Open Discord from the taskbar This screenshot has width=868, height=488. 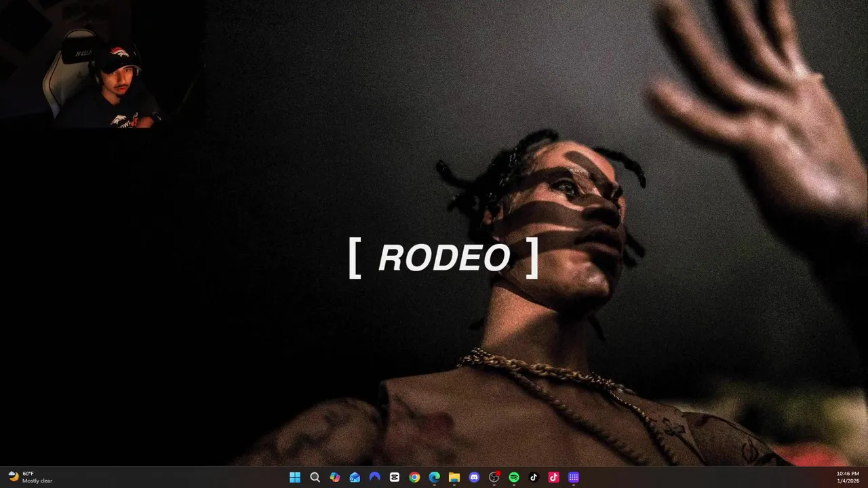[474, 477]
